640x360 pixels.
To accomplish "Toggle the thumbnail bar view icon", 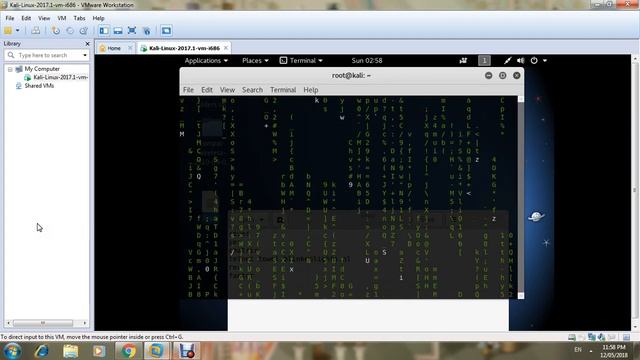I will (118, 31).
